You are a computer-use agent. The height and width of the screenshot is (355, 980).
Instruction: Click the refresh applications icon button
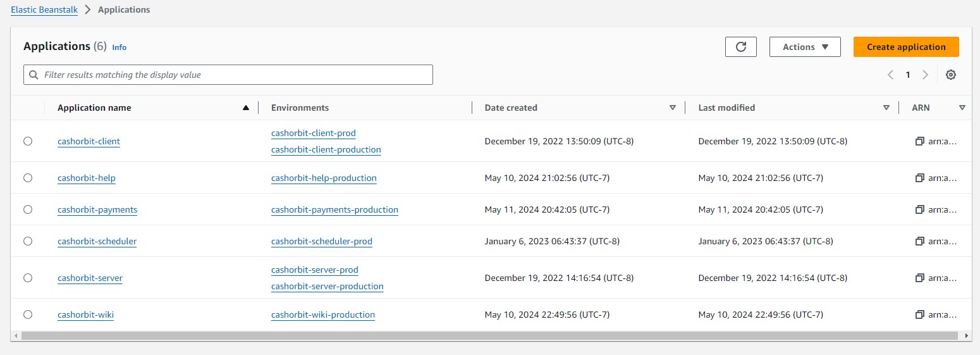tap(741, 47)
